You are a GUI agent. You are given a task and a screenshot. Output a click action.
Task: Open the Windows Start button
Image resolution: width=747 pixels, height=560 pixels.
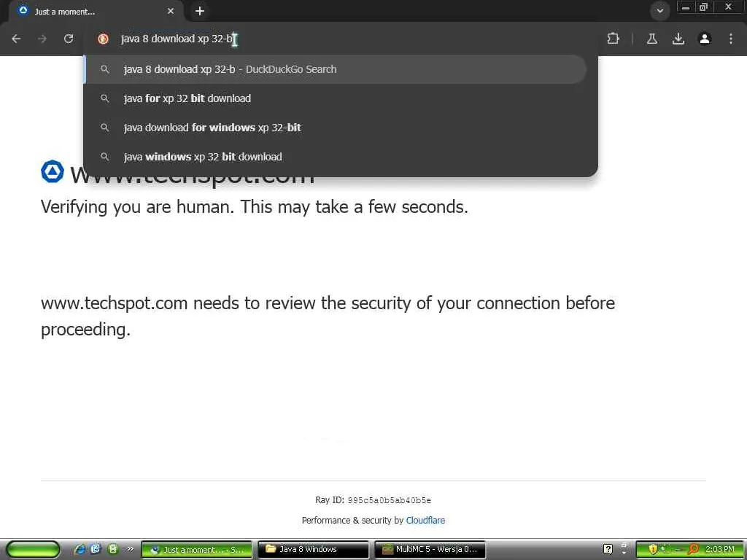(33, 550)
